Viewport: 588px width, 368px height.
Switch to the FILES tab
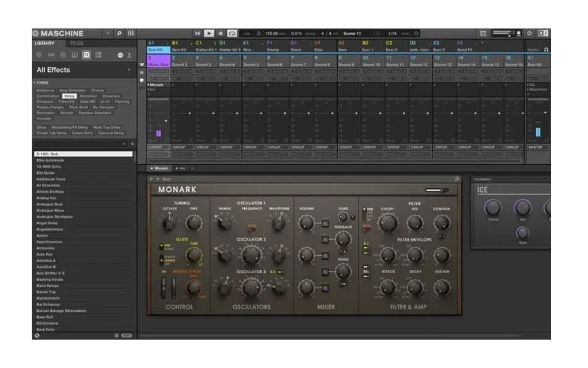click(x=76, y=43)
